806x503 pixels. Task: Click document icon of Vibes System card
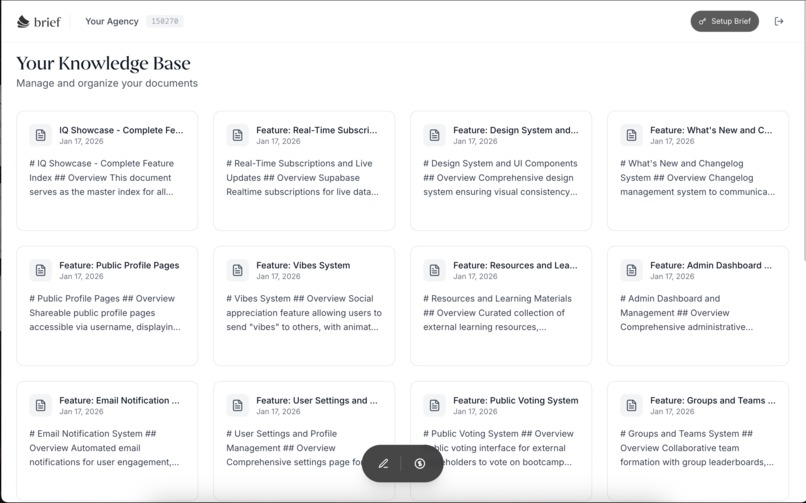pos(237,270)
